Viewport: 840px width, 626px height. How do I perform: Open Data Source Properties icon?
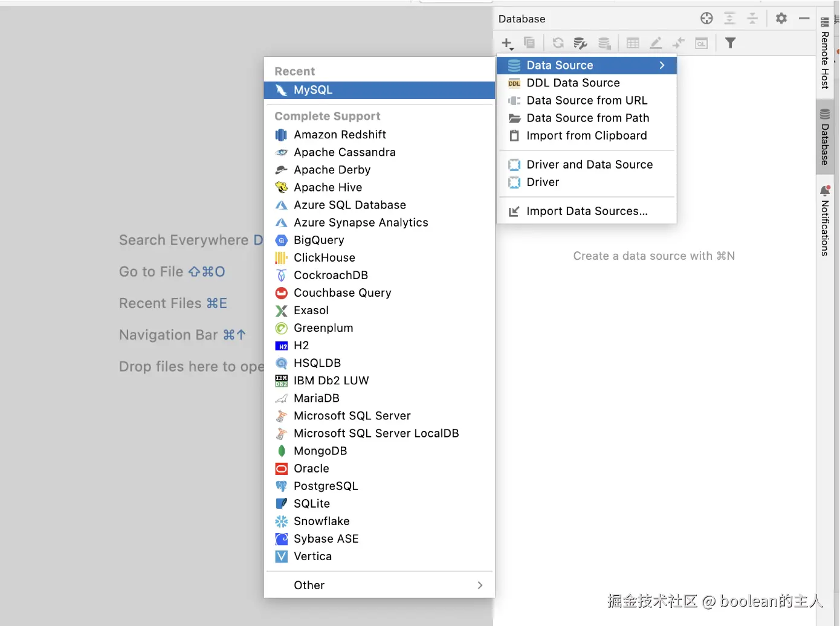[580, 43]
